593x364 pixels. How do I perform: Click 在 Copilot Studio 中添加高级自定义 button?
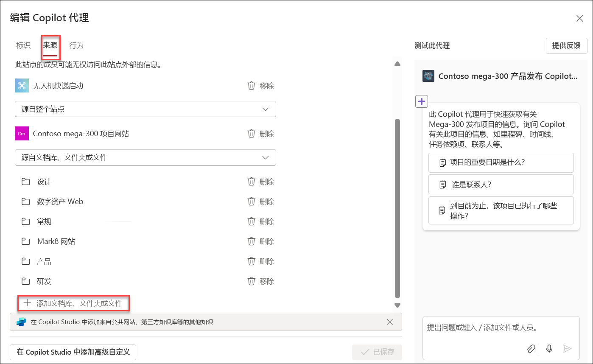(73, 352)
